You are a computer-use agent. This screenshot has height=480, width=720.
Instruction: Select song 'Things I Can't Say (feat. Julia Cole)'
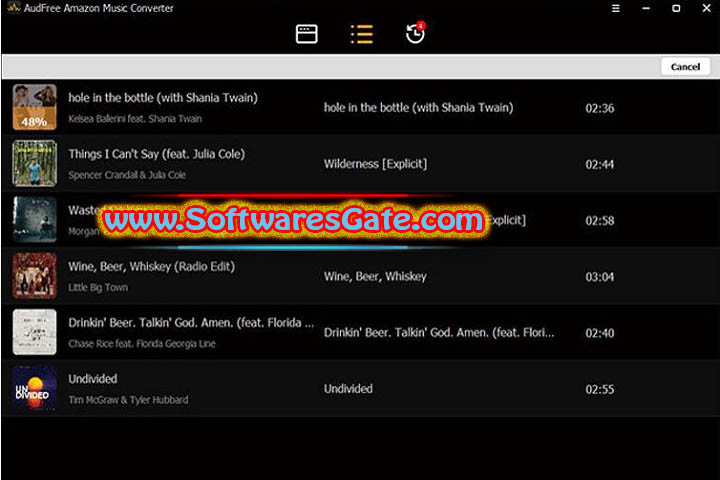[x=157, y=154]
